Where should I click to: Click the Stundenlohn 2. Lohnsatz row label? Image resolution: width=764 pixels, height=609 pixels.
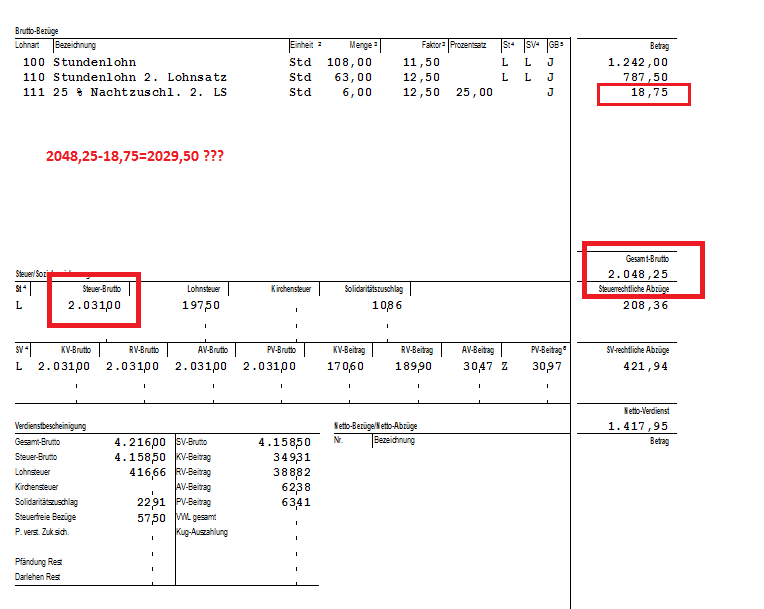point(139,77)
